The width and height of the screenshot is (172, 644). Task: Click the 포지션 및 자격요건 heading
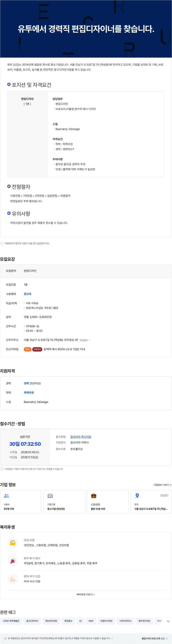click(x=32, y=85)
